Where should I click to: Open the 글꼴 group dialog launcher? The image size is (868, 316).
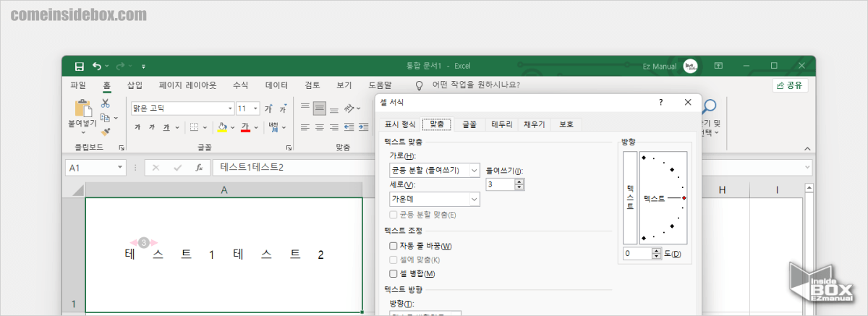[289, 148]
